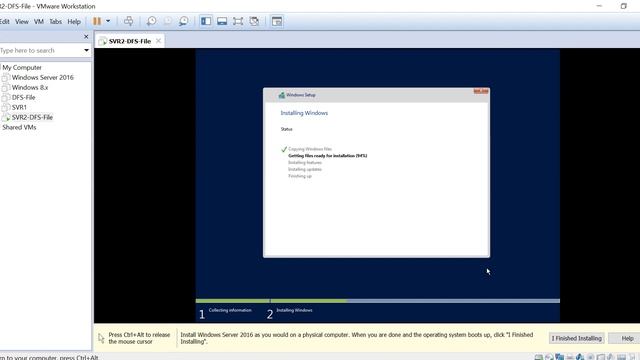640x360 pixels.
Task: Click the 'Installing features' status line
Action: click(x=305, y=162)
